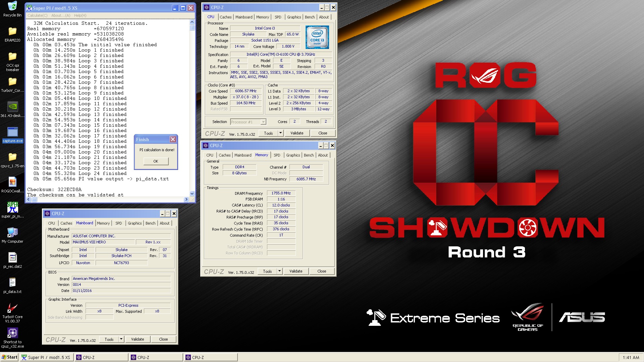Image resolution: width=644 pixels, height=362 pixels.
Task: Click the Intel Core i3 logo badge
Action: click(x=317, y=38)
